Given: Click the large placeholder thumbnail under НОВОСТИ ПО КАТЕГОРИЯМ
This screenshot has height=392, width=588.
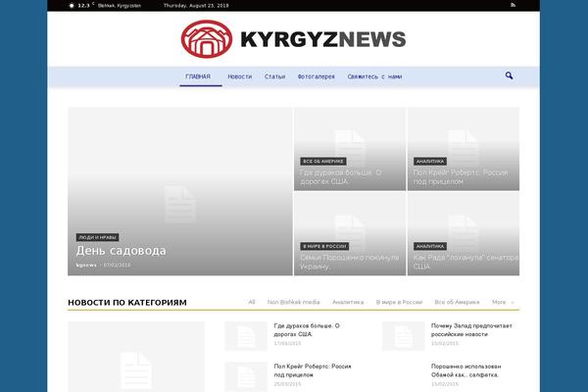Looking at the screenshot, I should (x=136, y=357).
